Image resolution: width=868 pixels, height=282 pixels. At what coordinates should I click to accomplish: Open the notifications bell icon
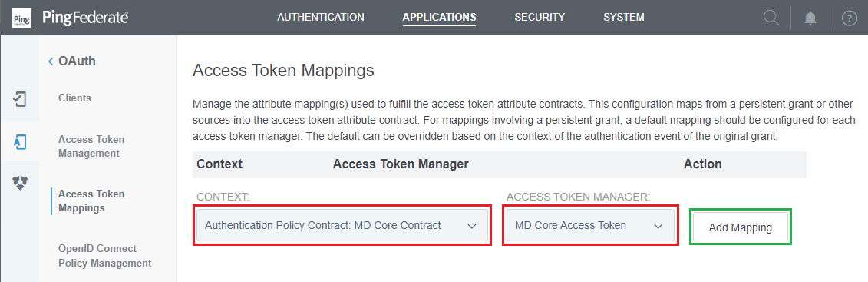810,18
